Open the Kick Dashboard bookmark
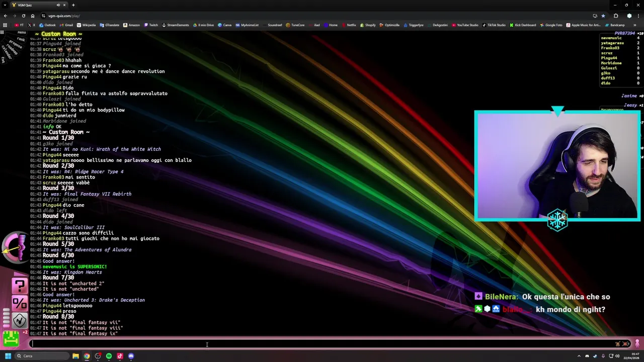 point(523,25)
